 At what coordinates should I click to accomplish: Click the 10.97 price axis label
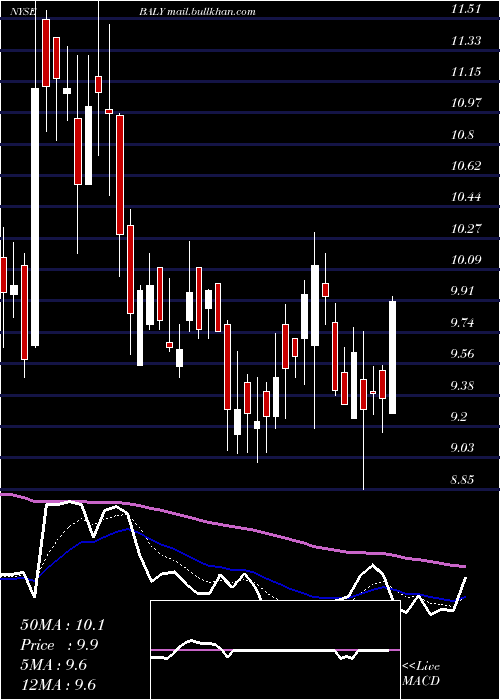[466, 103]
